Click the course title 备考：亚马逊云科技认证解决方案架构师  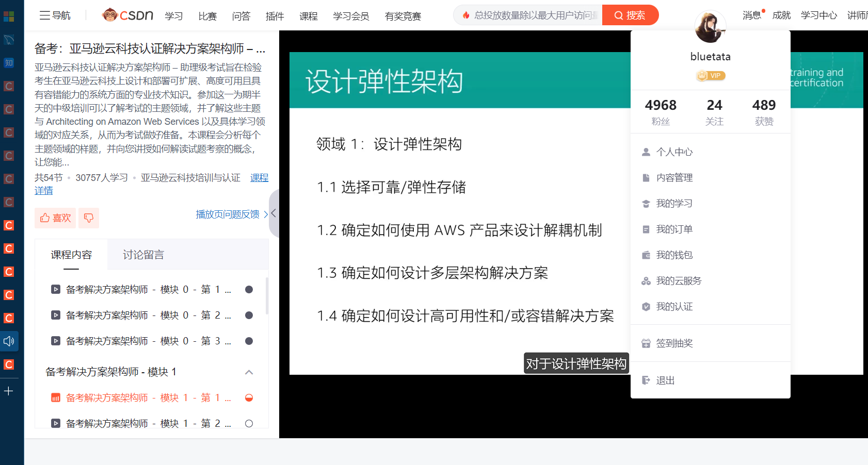tap(150, 48)
